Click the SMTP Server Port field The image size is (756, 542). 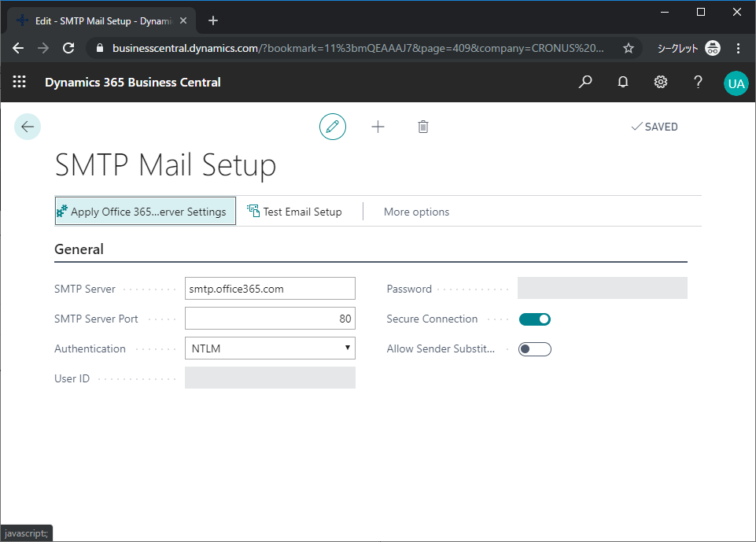point(270,319)
